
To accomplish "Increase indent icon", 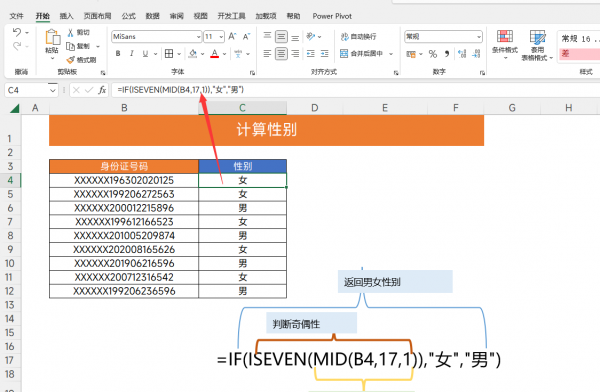I will point(324,54).
